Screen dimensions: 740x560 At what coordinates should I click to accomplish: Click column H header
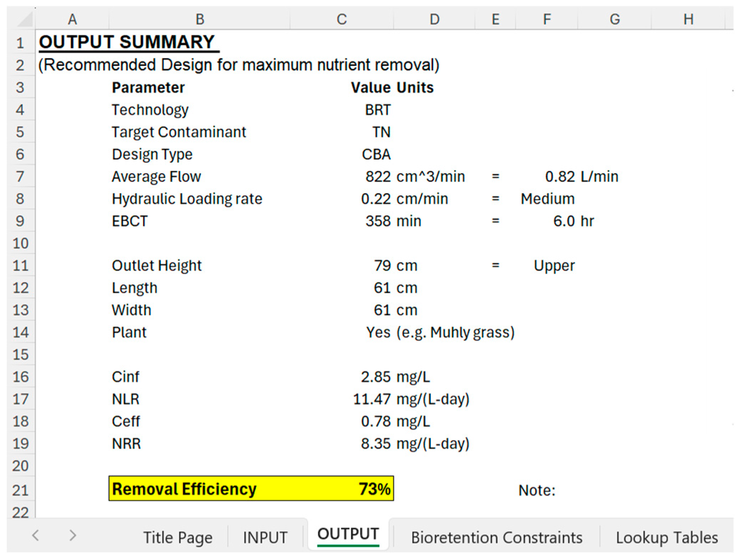pyautogui.click(x=688, y=19)
